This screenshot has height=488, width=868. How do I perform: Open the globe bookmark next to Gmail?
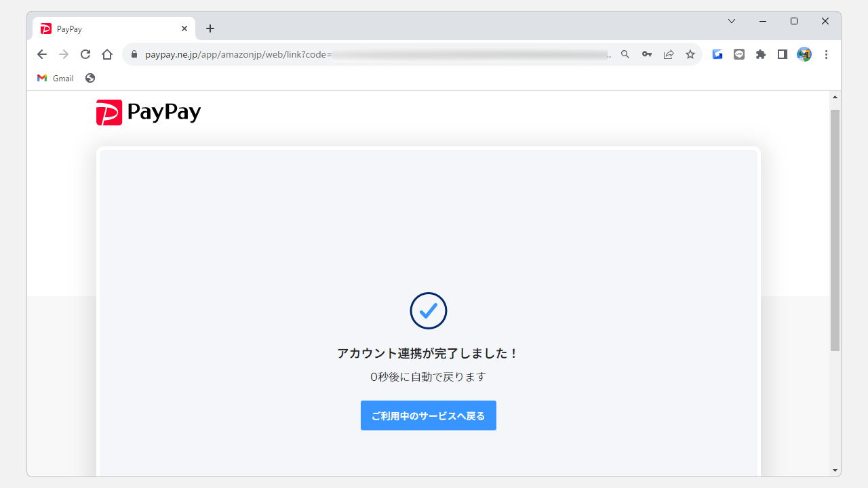coord(90,78)
